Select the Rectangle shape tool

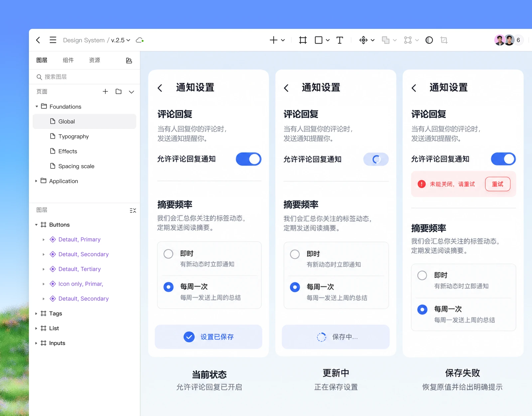coord(319,40)
